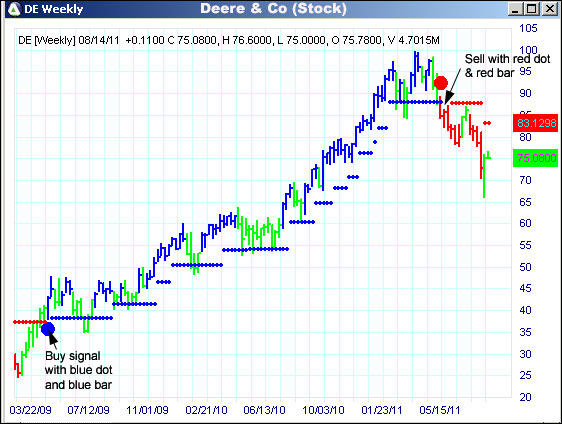Click the 'DE Weekly' title bar text

click(54, 9)
